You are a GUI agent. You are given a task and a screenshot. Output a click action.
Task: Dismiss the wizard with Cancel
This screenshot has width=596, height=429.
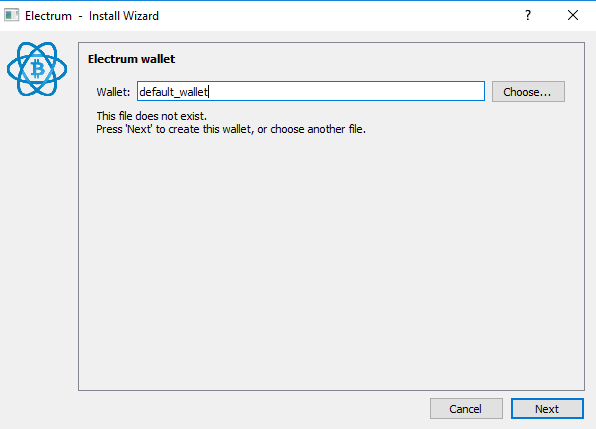coord(466,409)
